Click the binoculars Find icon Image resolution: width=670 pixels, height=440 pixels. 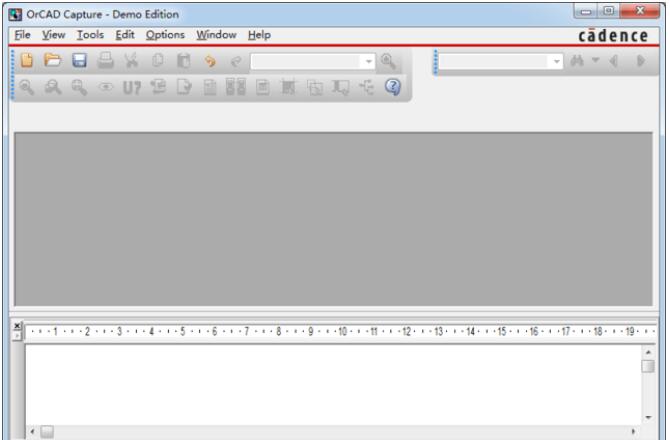577,61
